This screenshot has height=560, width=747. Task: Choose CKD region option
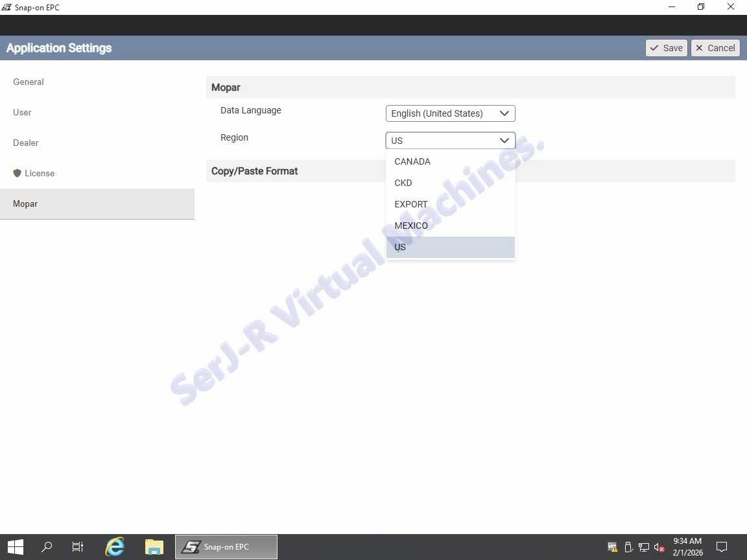pyautogui.click(x=403, y=183)
